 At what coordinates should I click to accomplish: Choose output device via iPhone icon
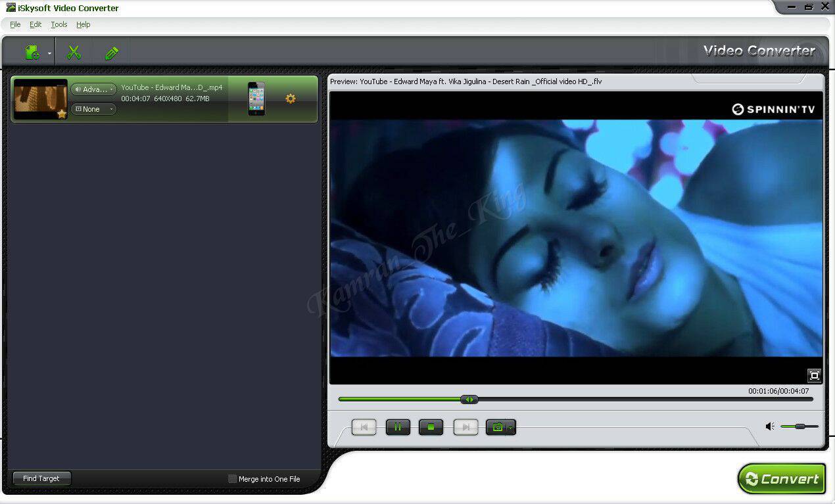256,99
